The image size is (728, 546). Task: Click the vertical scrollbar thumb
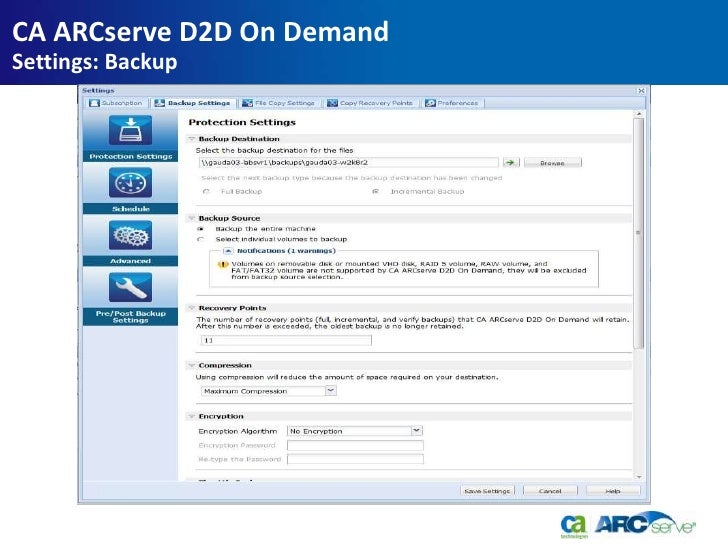[639, 233]
